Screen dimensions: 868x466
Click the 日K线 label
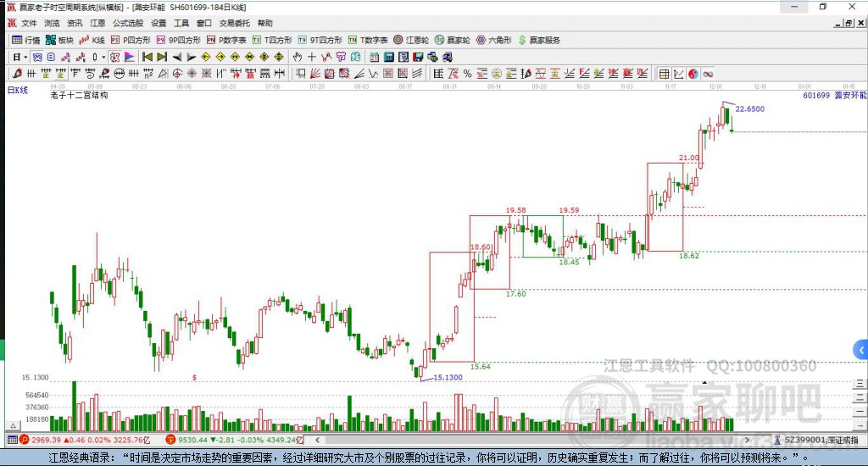click(17, 90)
